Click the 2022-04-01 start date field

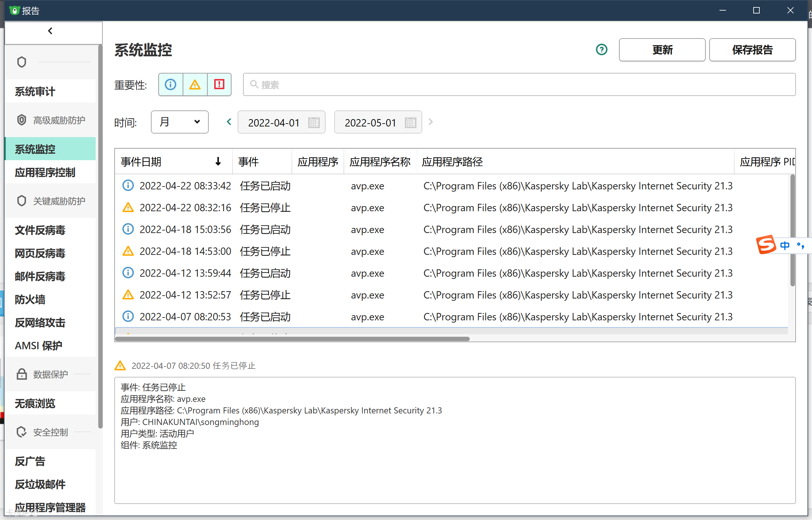(x=281, y=122)
